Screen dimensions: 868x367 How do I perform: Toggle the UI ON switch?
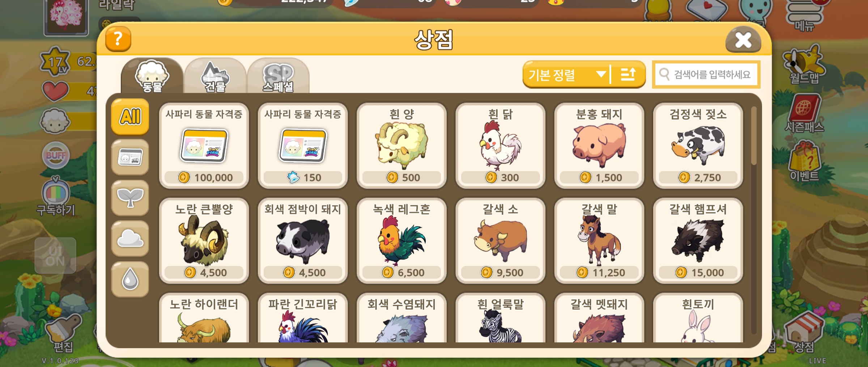tap(55, 256)
